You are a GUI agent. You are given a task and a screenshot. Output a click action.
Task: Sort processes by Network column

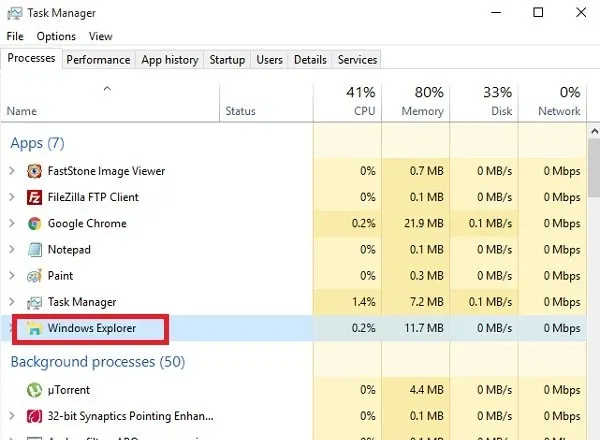[x=553, y=103]
